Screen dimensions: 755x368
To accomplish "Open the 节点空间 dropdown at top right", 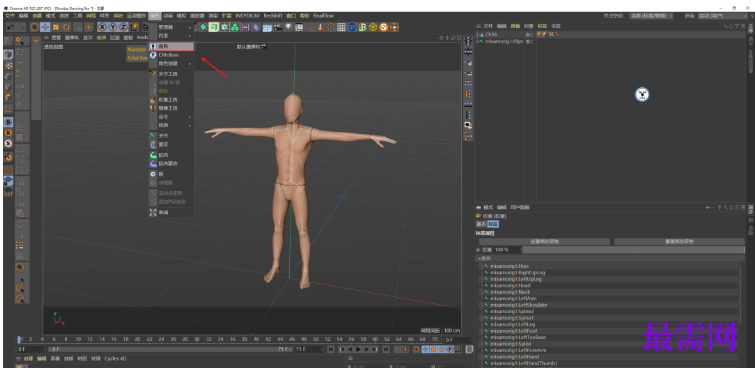I will coord(651,16).
